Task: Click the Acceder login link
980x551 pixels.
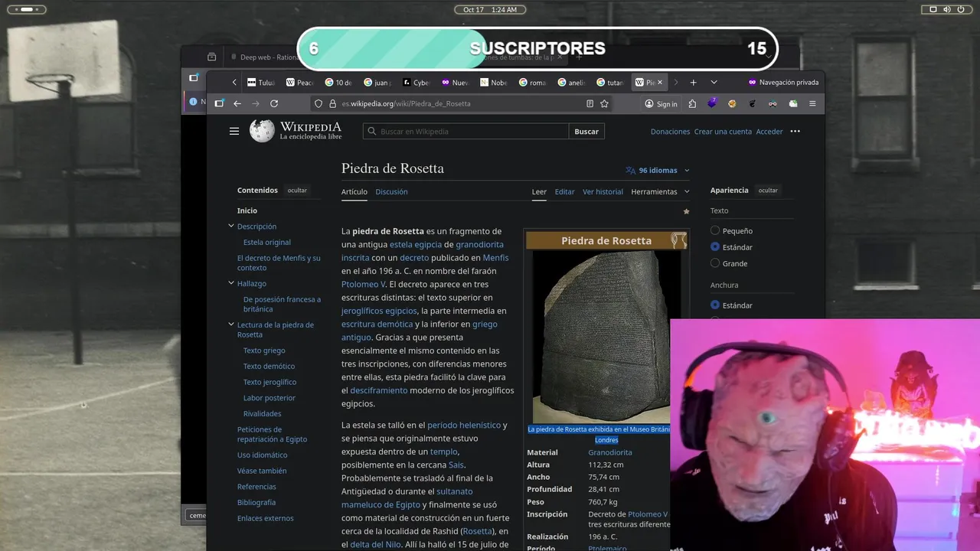Action: [769, 132]
